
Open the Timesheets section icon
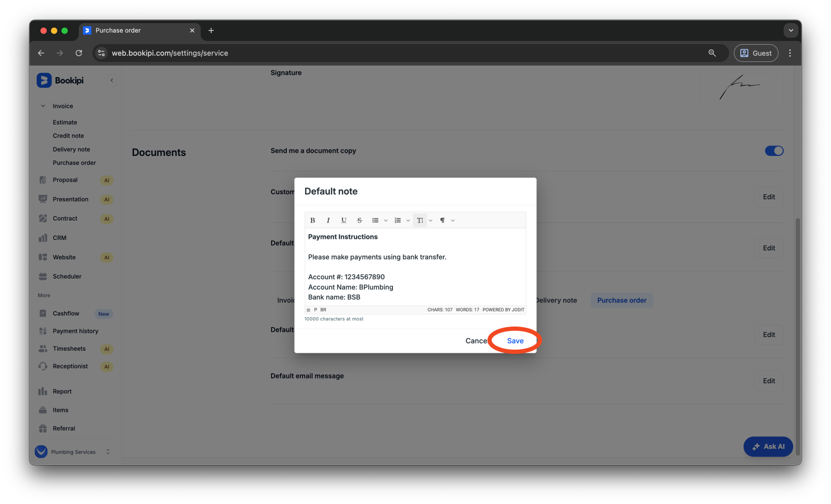click(43, 349)
